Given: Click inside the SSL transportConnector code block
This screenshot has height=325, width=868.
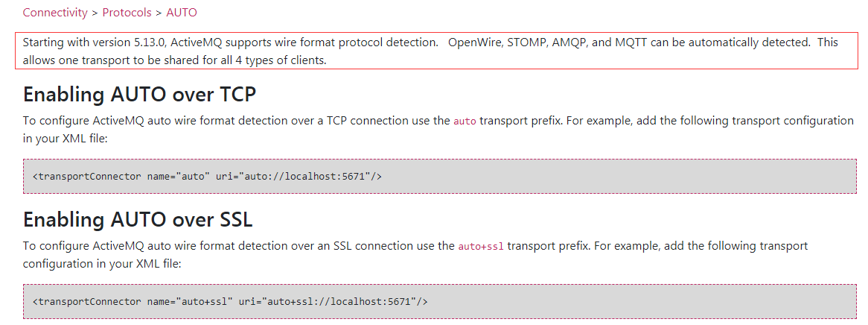Looking at the screenshot, I should (439, 302).
